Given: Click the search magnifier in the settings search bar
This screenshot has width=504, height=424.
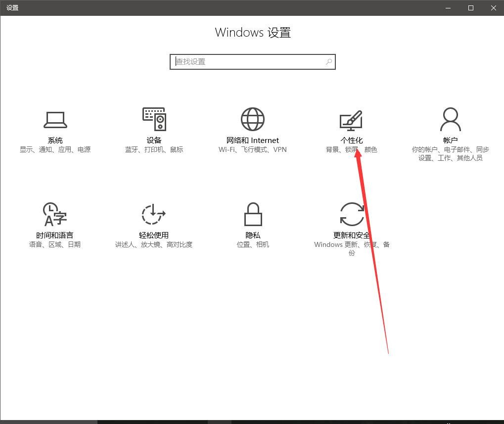Looking at the screenshot, I should (x=328, y=61).
